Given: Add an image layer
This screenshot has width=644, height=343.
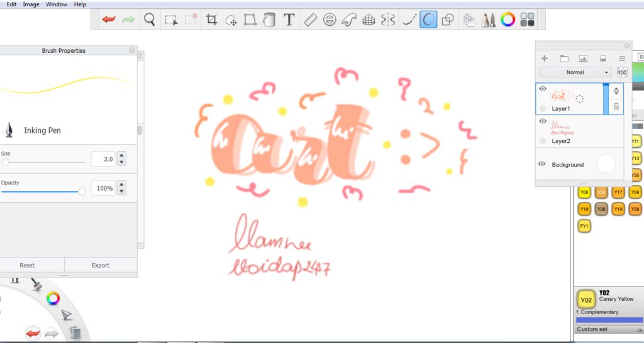Looking at the screenshot, I should pyautogui.click(x=583, y=59).
